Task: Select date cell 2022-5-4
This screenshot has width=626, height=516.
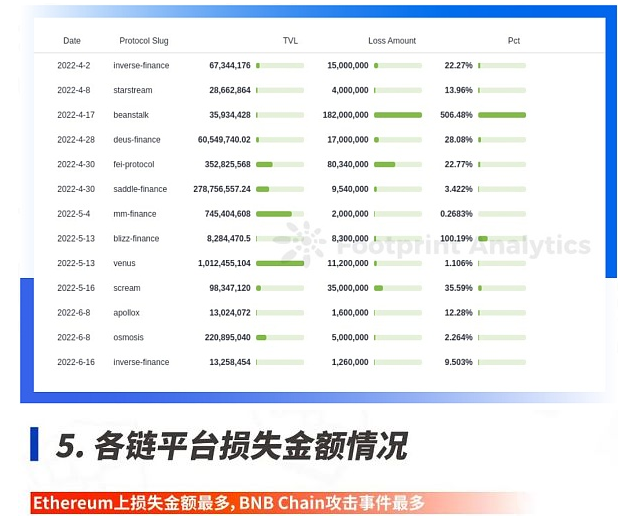Action: coord(74,214)
